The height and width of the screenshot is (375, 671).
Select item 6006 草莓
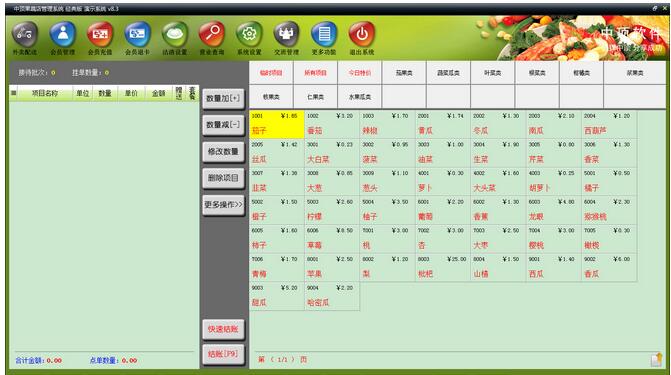[x=332, y=239]
